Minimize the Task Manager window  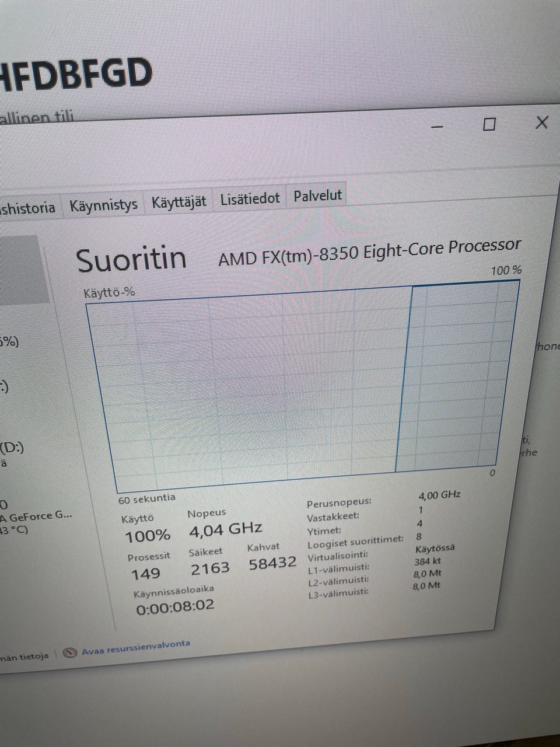(x=438, y=126)
